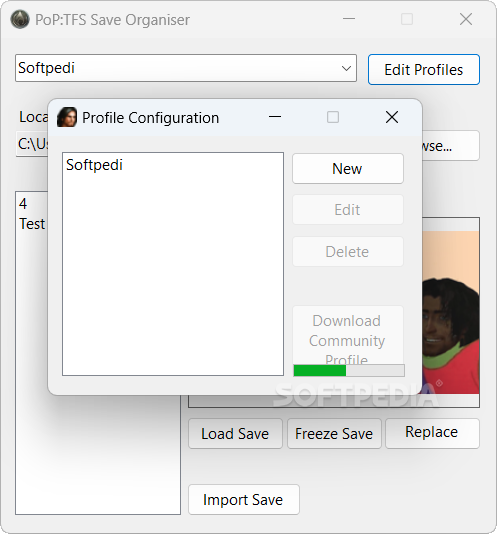The width and height of the screenshot is (497, 534).
Task: Minimize the PoP:TFS Save Organiser window
Action: tap(348, 19)
